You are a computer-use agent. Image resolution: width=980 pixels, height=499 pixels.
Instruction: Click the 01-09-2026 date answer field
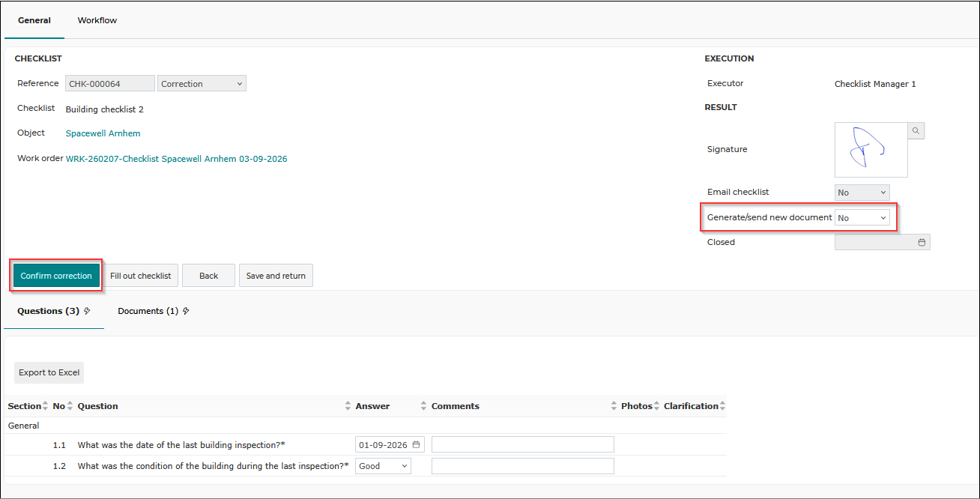[x=390, y=445]
